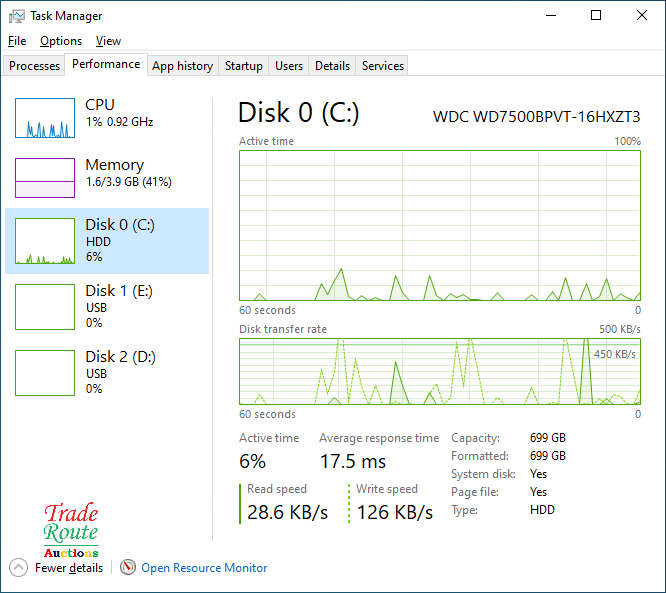Switch to the Startup tab

[x=244, y=66]
